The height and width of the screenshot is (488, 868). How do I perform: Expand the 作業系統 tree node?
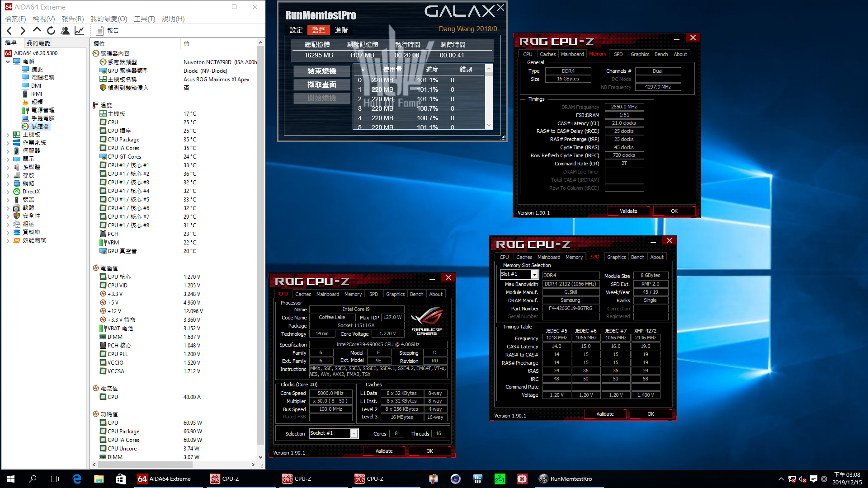(x=8, y=143)
